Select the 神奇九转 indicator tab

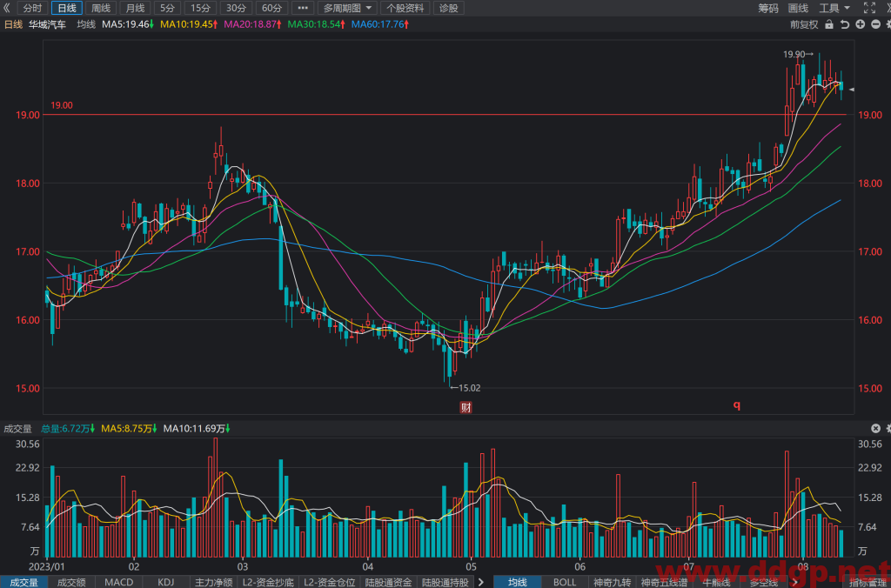pos(612,582)
